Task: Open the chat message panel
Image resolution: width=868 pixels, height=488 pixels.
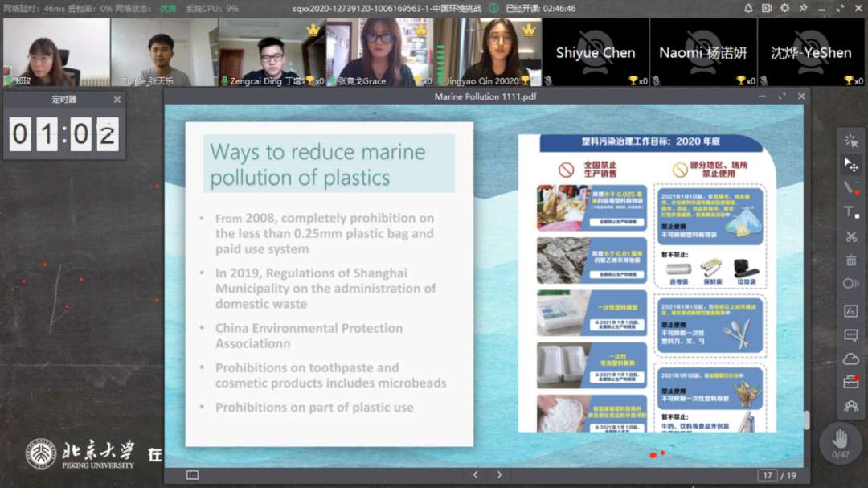Action: pyautogui.click(x=850, y=335)
